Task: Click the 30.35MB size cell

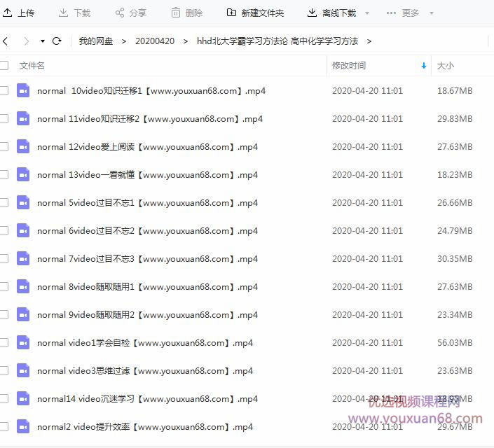Action: (455, 259)
